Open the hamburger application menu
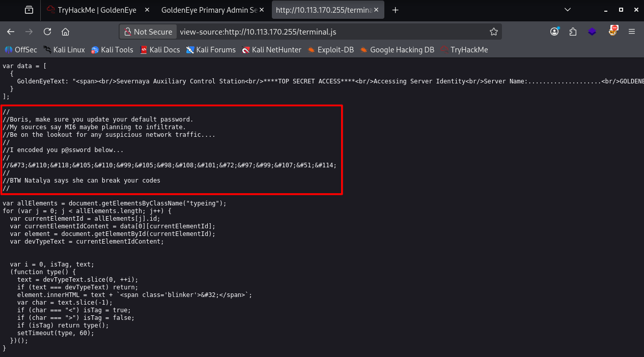Image resolution: width=644 pixels, height=357 pixels. [x=632, y=32]
